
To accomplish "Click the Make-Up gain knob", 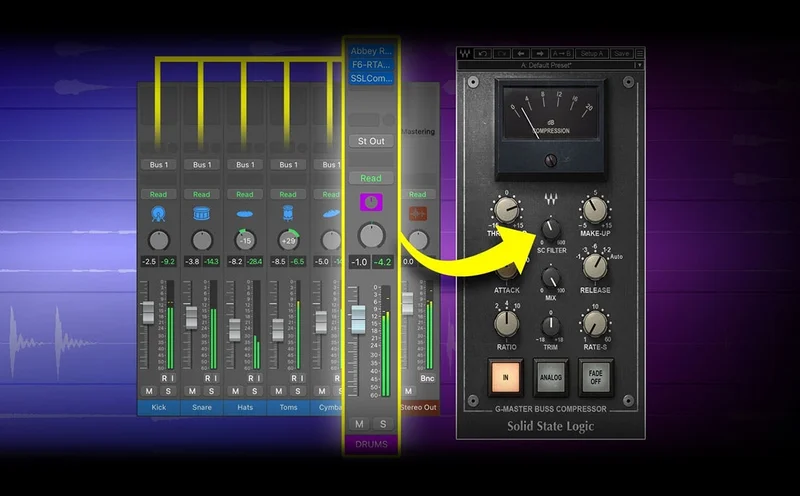I will (x=595, y=210).
